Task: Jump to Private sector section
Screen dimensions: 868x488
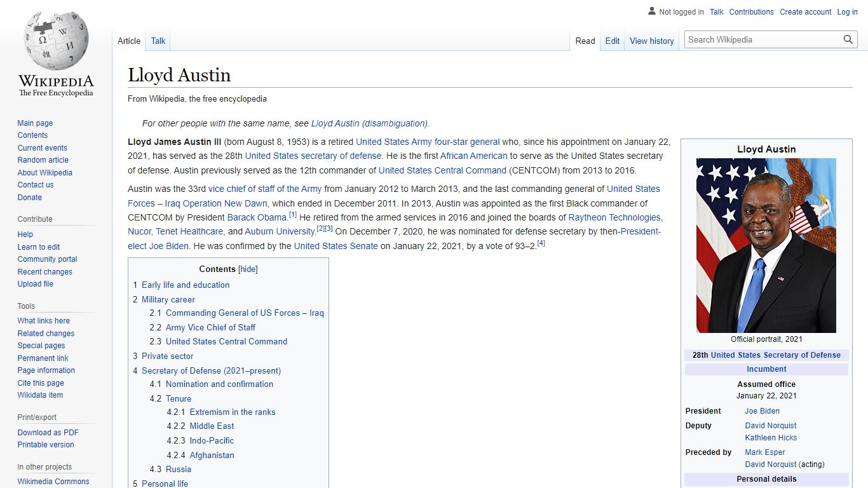Action: tap(168, 356)
